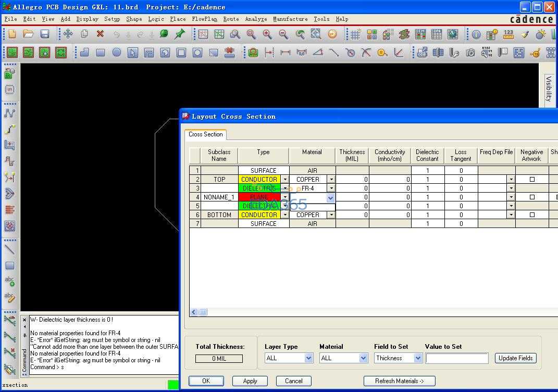This screenshot has height=392, width=558.
Task: Open Material dropdown for TOP copper row
Action: click(x=331, y=180)
